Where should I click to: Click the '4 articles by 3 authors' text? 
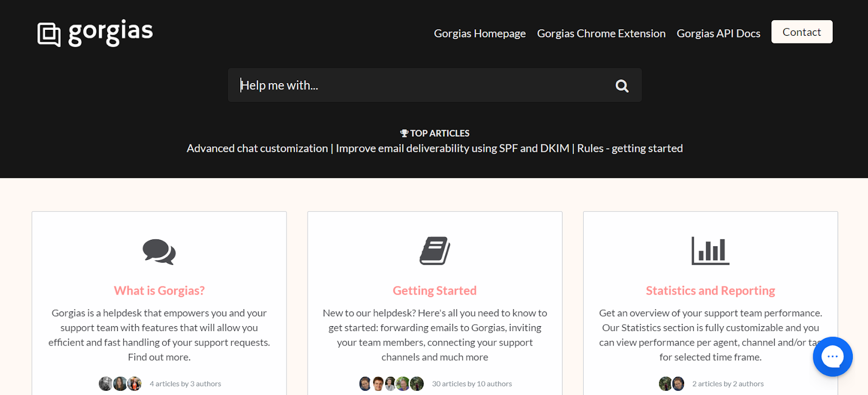tap(186, 384)
